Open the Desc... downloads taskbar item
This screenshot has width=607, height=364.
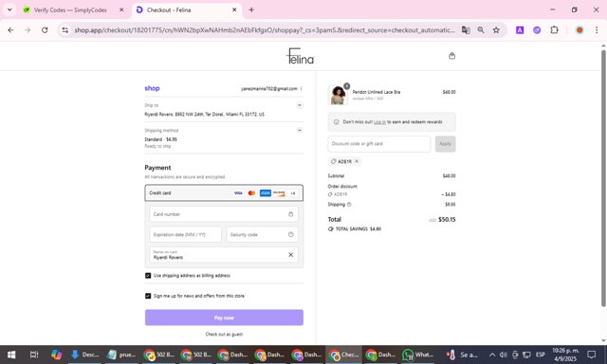click(x=84, y=355)
